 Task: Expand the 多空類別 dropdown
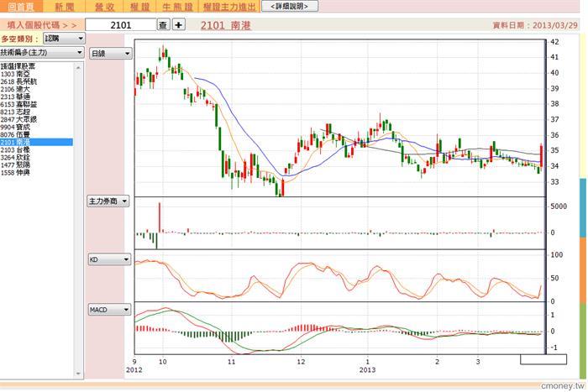[x=64, y=39]
